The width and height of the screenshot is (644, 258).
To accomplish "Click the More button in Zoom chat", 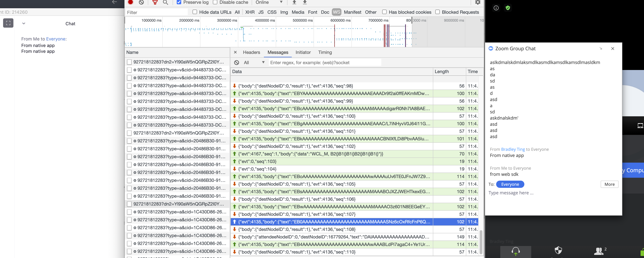I will (609, 184).
